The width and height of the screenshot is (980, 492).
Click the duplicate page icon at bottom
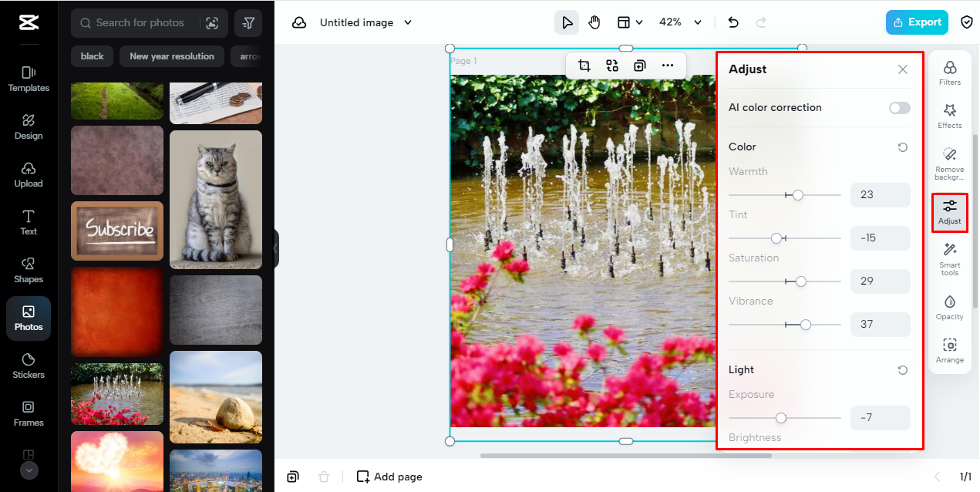[293, 477]
